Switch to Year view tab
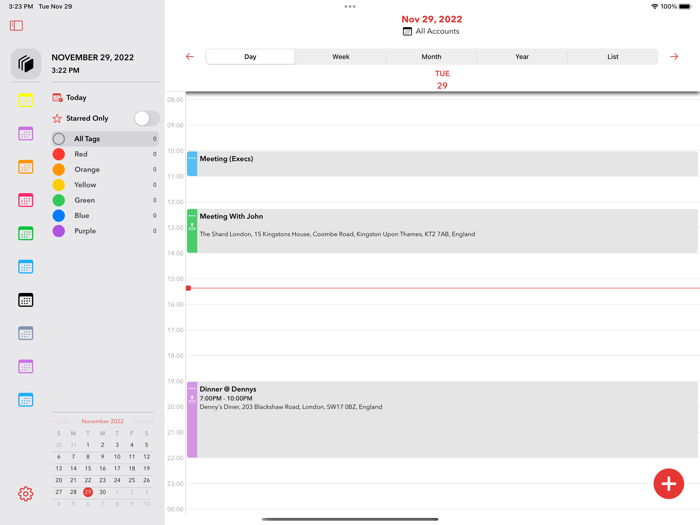 pos(522,57)
